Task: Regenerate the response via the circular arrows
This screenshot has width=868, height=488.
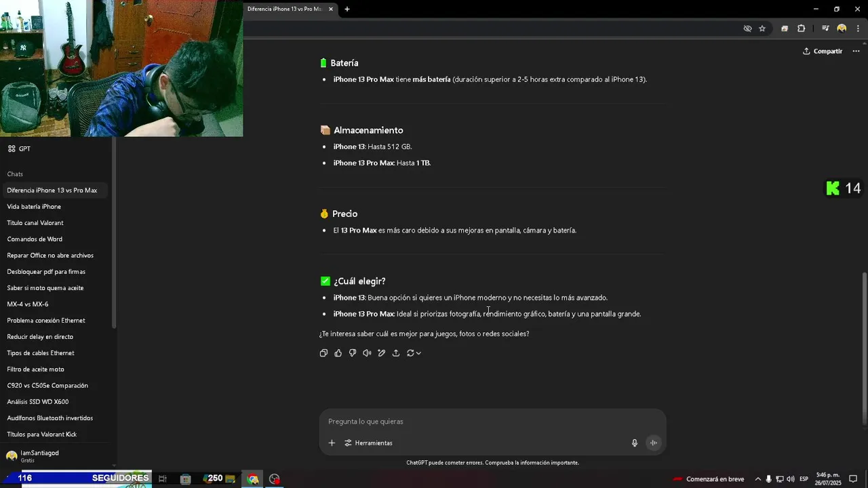Action: (x=414, y=353)
